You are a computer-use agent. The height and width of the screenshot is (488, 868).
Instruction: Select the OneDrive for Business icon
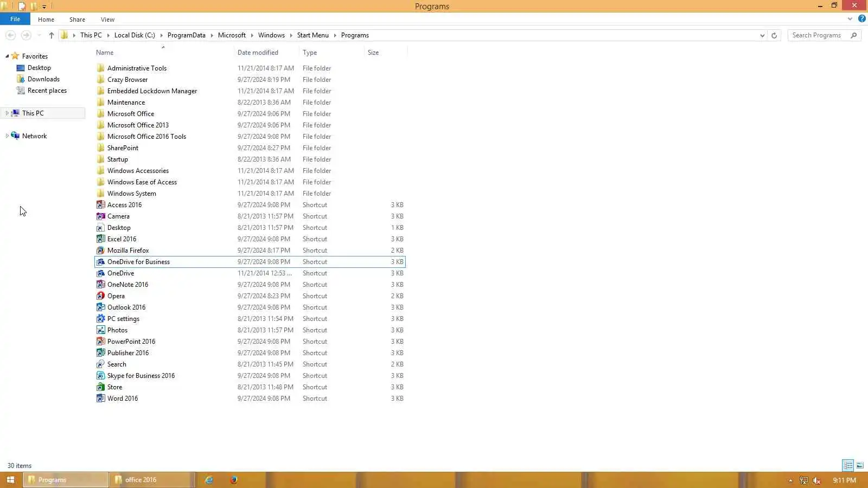tap(100, 262)
